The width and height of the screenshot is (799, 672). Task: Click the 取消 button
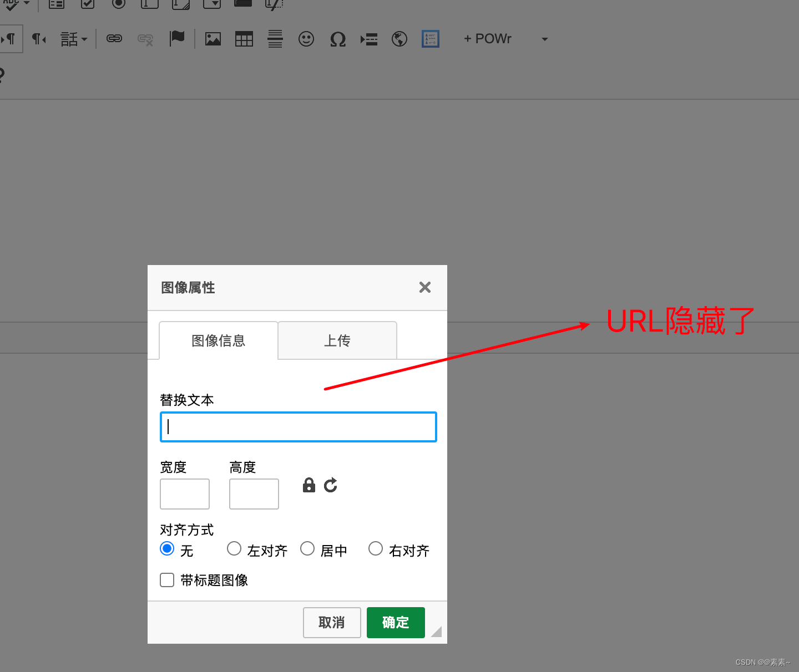click(332, 623)
